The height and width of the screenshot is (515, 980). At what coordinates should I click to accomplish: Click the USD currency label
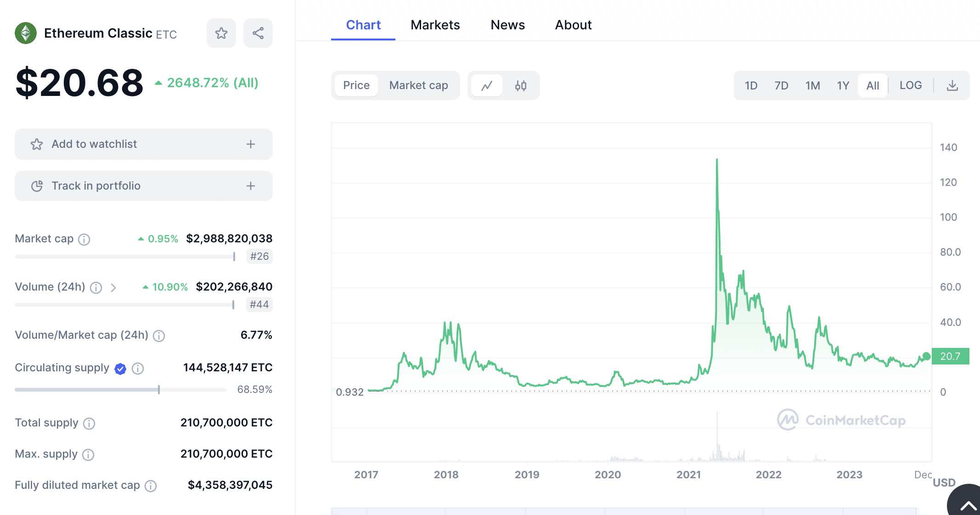coord(944,482)
